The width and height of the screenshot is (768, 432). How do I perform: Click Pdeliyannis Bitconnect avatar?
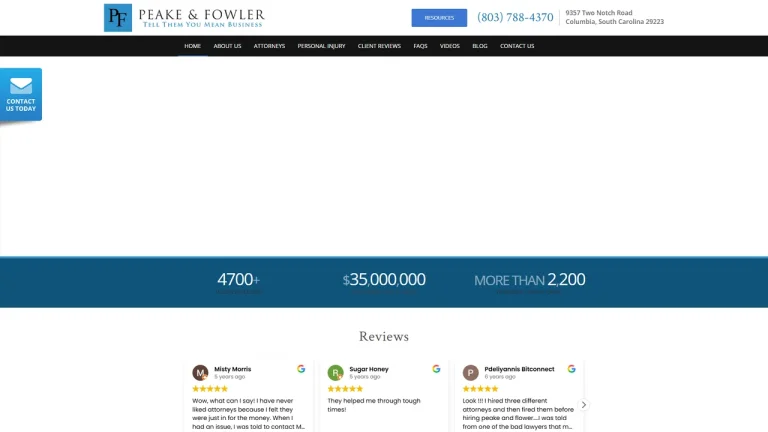[470, 373]
